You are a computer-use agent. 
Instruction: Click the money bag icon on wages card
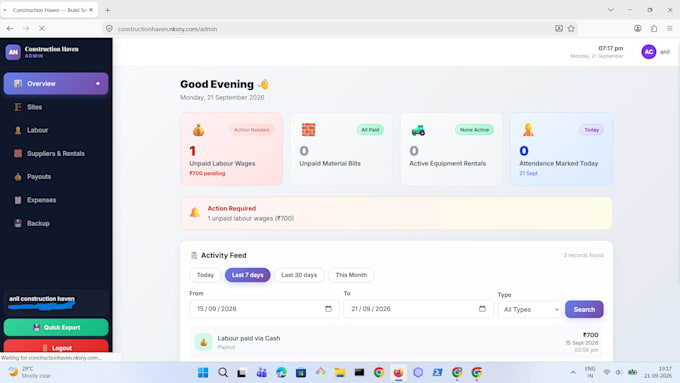click(x=198, y=130)
